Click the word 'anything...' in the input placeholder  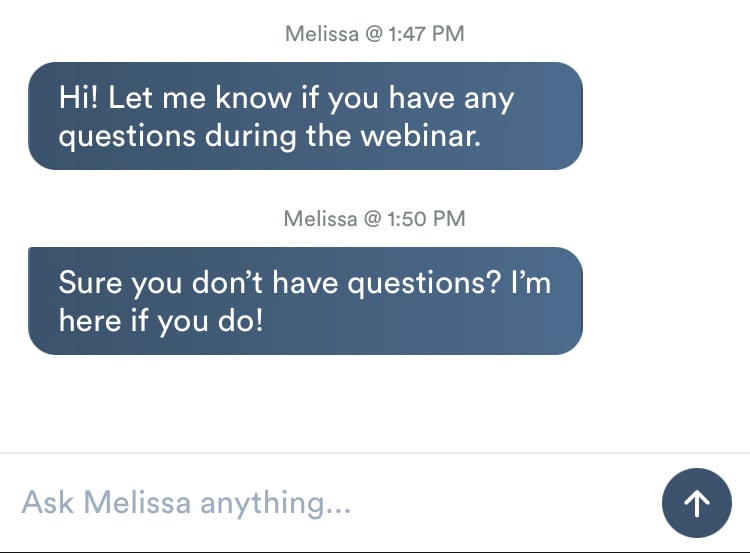[275, 503]
